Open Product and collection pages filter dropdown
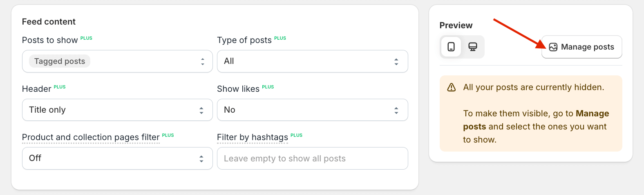 click(117, 158)
